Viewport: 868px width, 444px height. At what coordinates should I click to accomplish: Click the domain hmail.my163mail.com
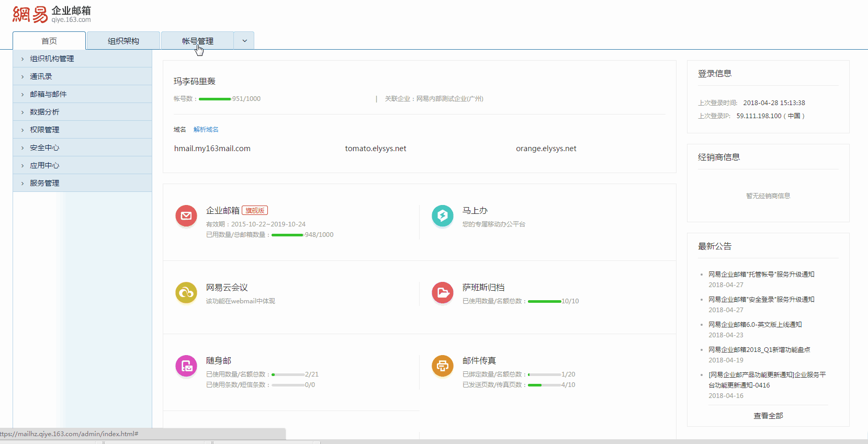(x=212, y=149)
